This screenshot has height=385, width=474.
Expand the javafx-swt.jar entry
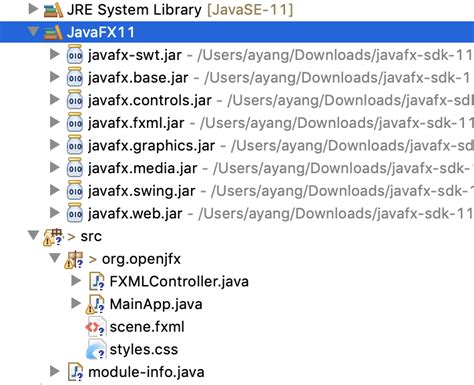[54, 54]
